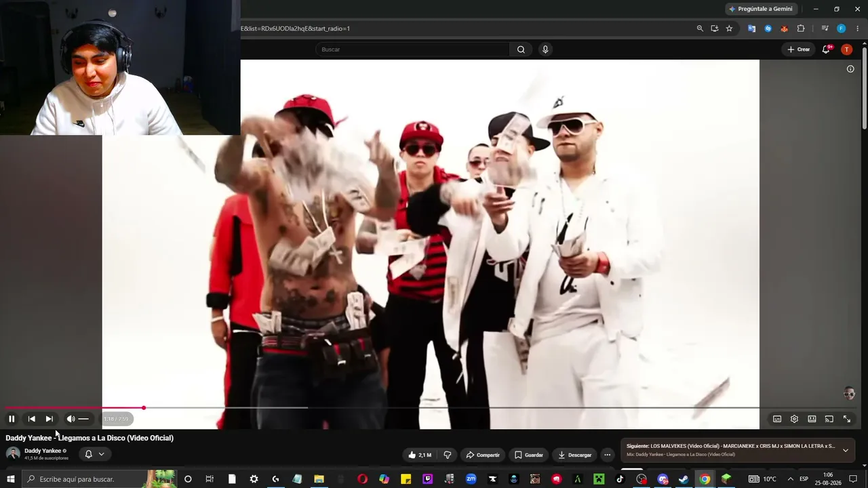Open the Daddy Yankee channel avatar
Viewport: 868px width, 488px height.
coord(13,453)
